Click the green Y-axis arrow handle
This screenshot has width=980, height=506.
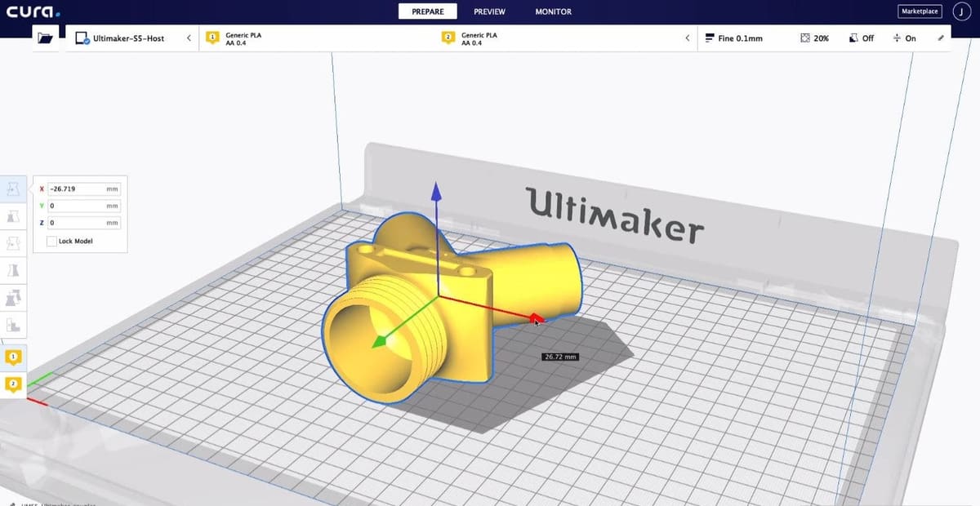coord(380,342)
